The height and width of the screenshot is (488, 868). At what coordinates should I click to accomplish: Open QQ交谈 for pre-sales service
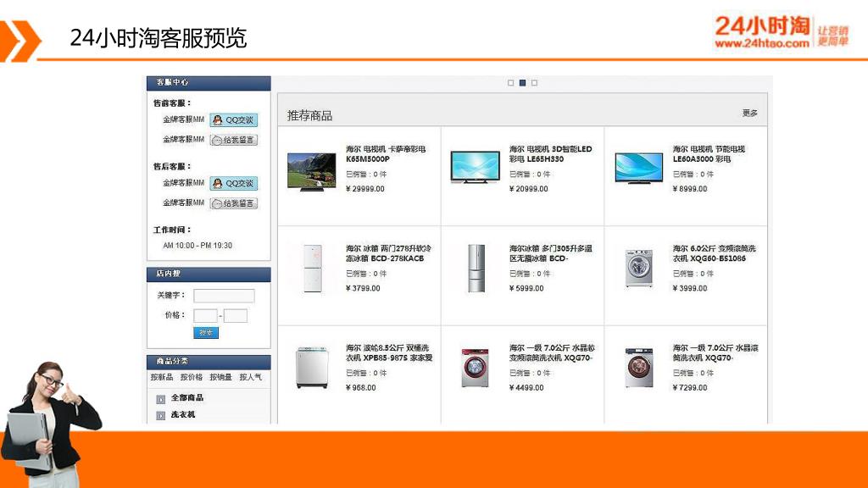(x=234, y=120)
